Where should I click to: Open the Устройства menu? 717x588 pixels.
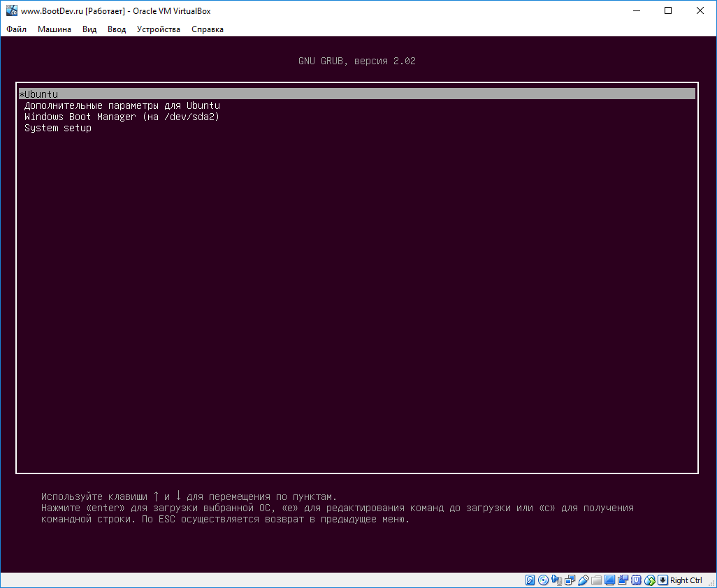(158, 29)
